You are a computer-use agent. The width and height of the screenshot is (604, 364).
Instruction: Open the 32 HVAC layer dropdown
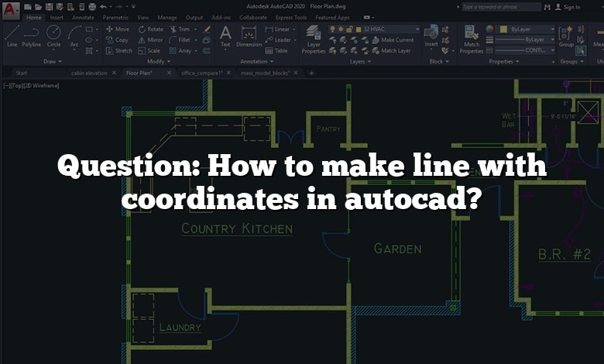(x=417, y=29)
